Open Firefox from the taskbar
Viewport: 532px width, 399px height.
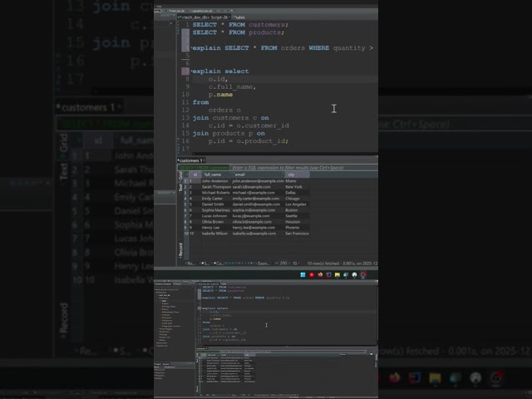tap(320, 275)
